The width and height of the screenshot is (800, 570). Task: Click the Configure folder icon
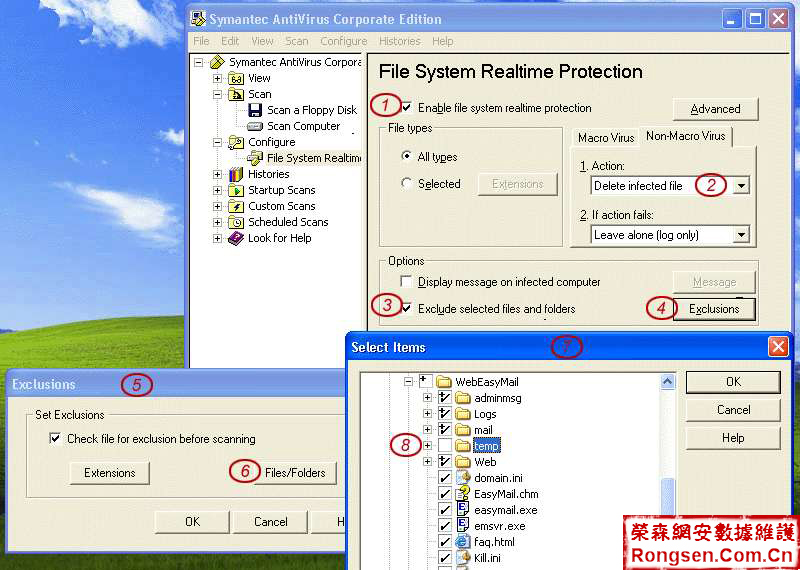pos(236,142)
